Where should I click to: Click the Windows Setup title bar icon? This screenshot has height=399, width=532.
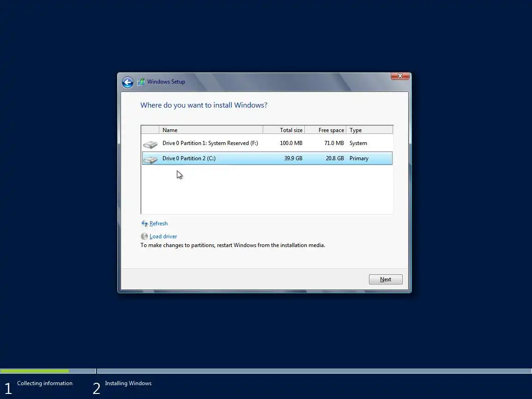click(141, 82)
